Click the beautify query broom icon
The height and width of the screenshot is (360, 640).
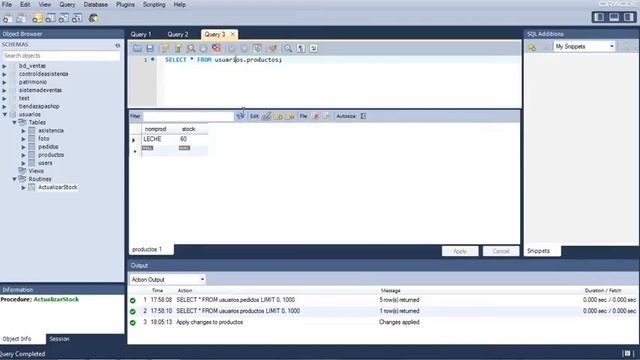coord(273,49)
